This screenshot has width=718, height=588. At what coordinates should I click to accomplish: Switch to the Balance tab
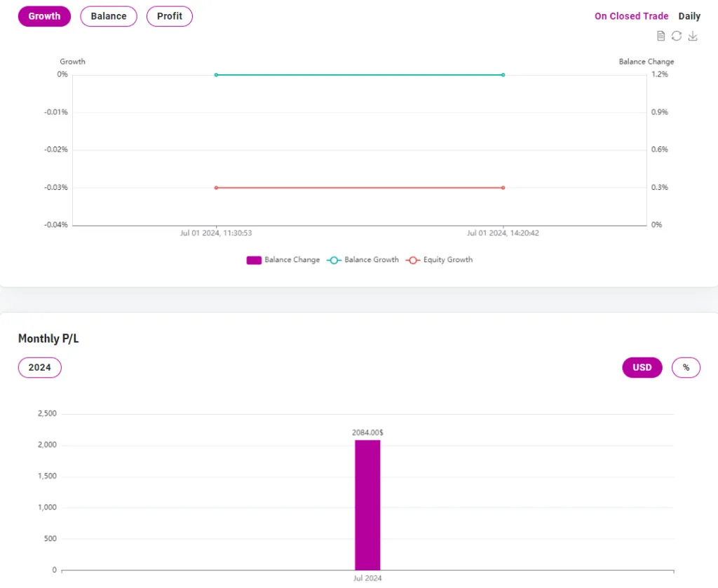pos(108,15)
